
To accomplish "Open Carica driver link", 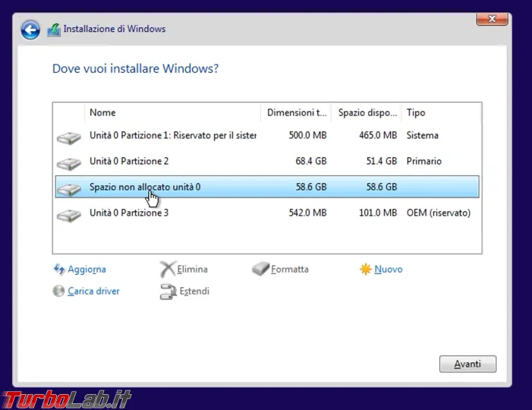I will click(x=93, y=291).
